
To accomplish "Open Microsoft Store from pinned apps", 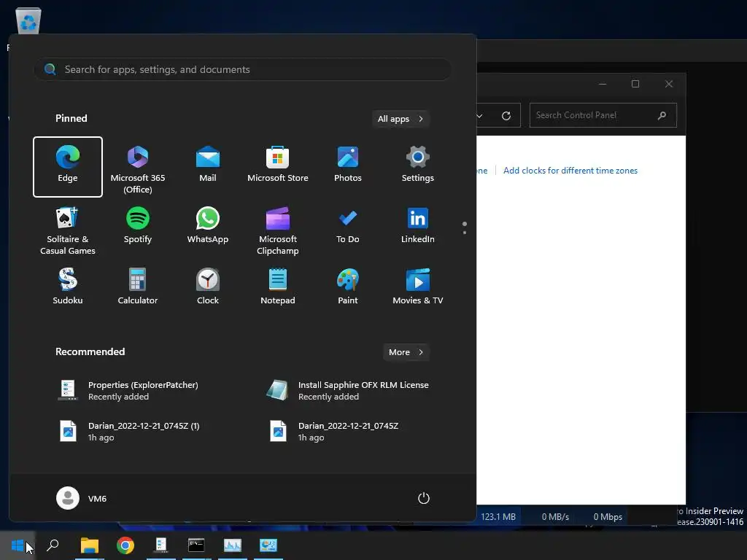I will tap(278, 167).
